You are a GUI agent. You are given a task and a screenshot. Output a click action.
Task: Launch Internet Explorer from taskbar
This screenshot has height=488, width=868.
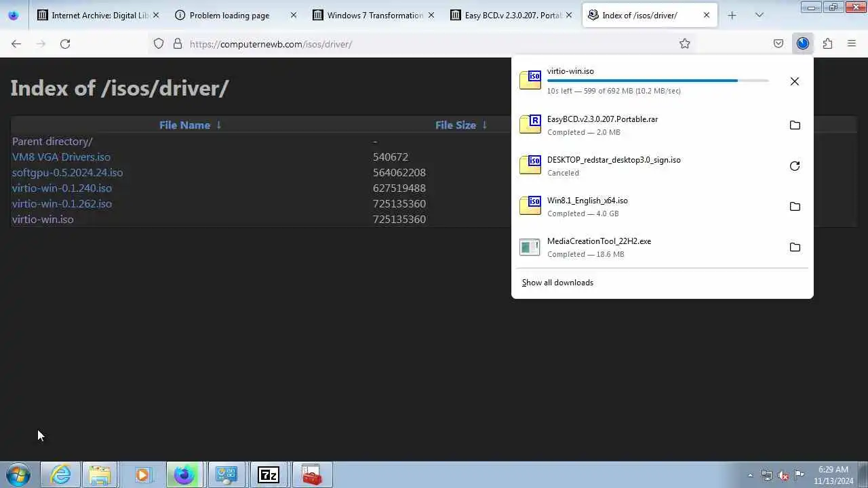coord(60,475)
